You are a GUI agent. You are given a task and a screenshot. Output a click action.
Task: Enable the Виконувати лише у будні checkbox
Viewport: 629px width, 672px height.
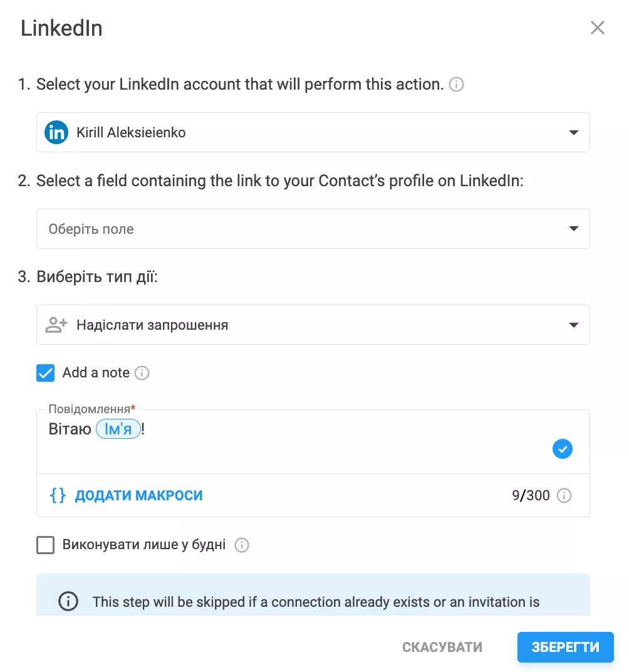tap(45, 545)
